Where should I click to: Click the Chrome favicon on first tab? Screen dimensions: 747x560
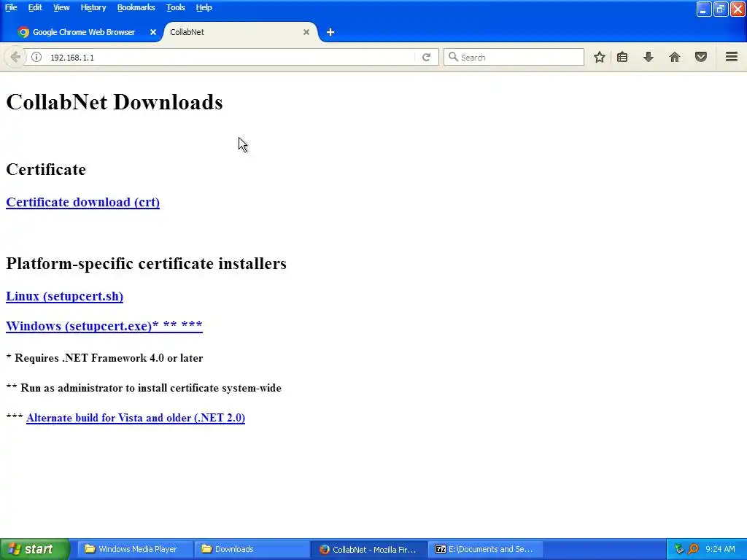(x=23, y=32)
